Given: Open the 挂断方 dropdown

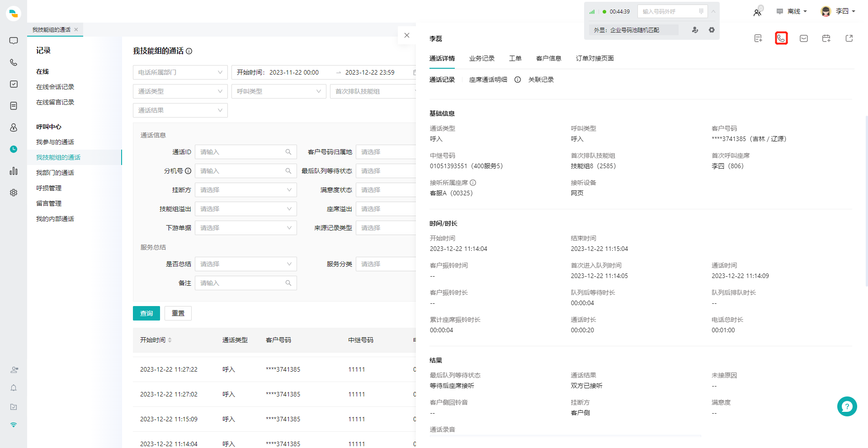Looking at the screenshot, I should pyautogui.click(x=246, y=190).
